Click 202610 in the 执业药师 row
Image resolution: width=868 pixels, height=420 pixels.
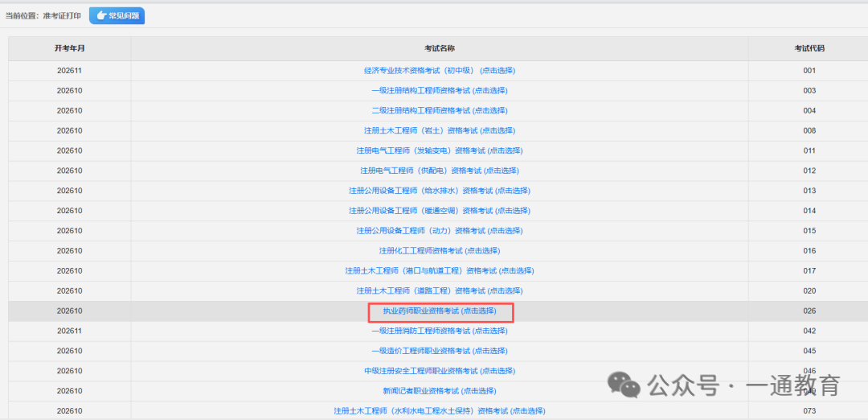coord(70,311)
